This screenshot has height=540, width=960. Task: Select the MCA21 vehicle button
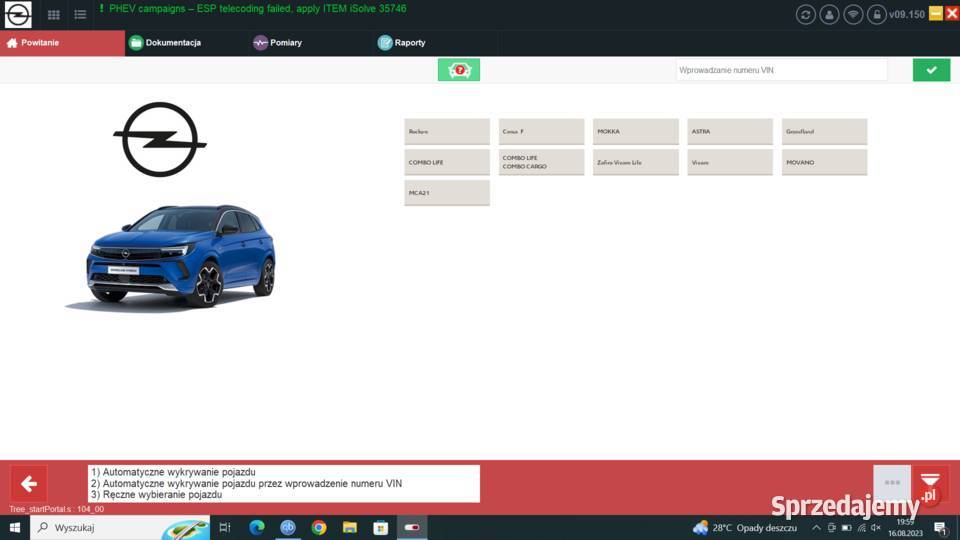pyautogui.click(x=447, y=193)
